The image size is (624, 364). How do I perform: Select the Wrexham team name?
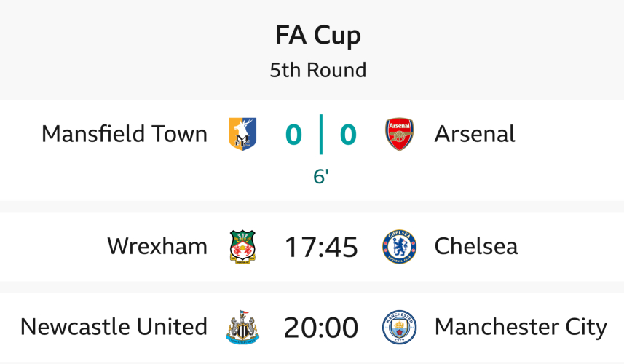[157, 247]
